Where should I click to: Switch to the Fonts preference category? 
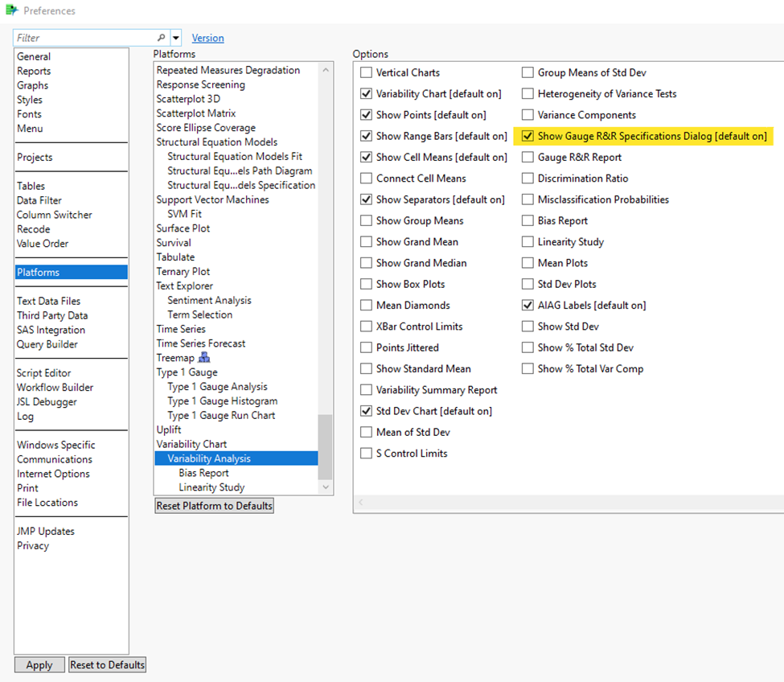click(29, 113)
